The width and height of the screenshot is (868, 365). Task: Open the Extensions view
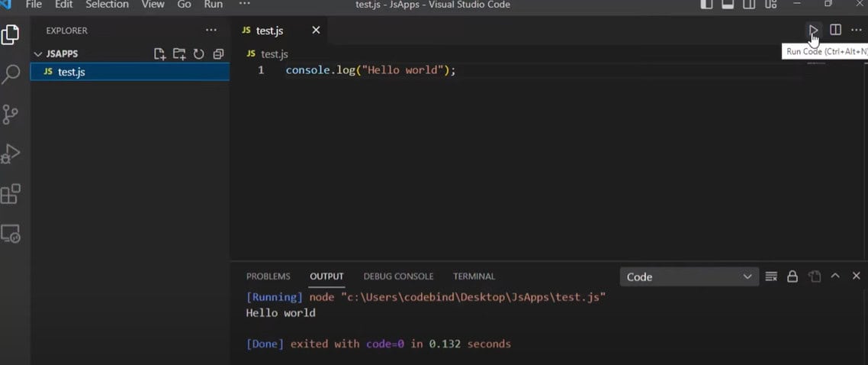tap(11, 194)
